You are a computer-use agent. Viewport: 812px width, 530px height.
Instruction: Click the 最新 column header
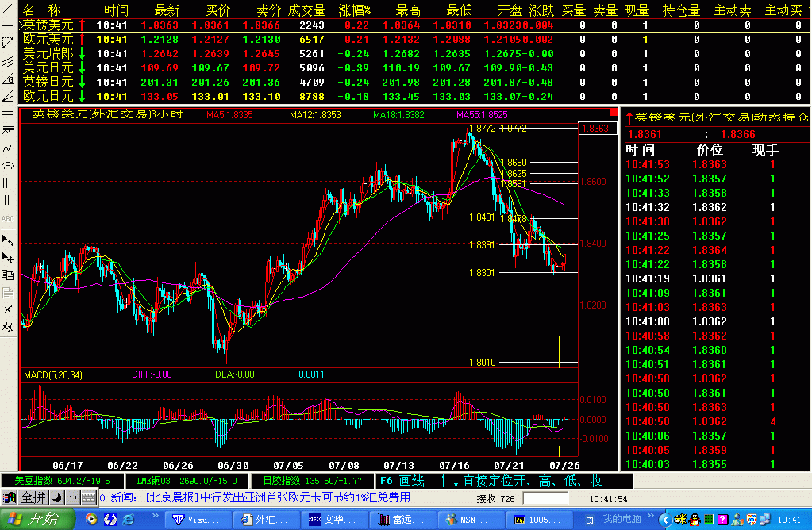pyautogui.click(x=167, y=10)
